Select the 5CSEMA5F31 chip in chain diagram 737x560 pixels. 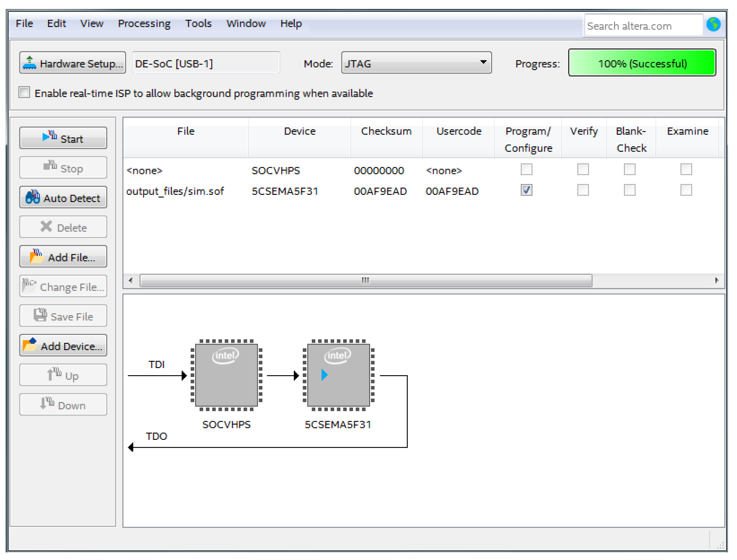pos(338,375)
